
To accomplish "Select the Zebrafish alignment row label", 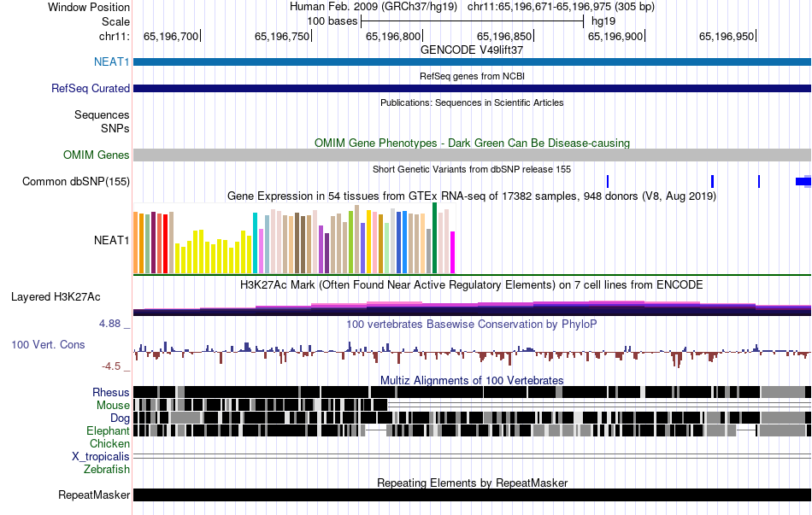I will coord(107,470).
